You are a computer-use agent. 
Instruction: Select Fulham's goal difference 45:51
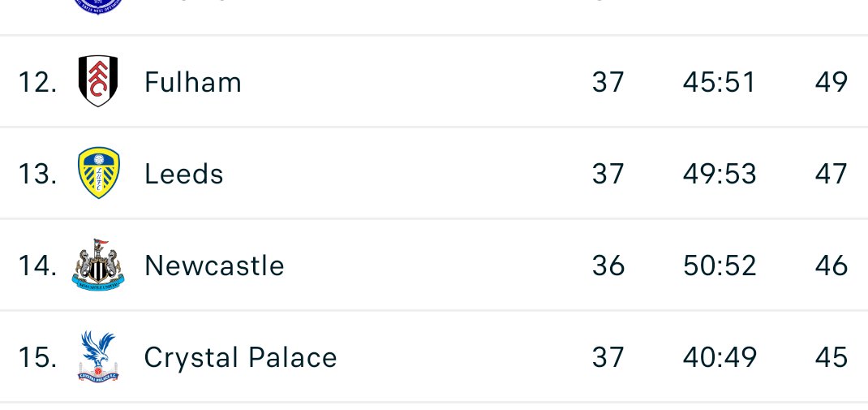tap(719, 82)
